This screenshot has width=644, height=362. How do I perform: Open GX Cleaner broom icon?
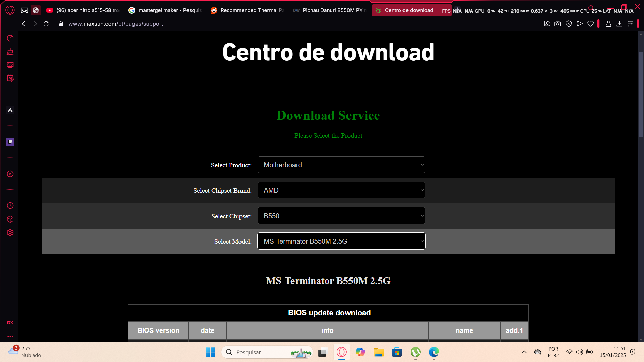click(x=10, y=51)
